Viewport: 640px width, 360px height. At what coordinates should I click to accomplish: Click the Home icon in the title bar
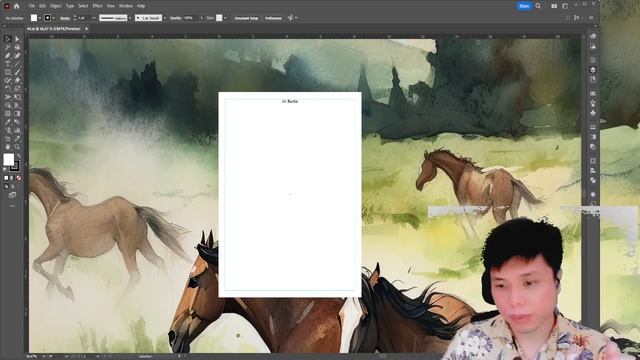click(17, 6)
